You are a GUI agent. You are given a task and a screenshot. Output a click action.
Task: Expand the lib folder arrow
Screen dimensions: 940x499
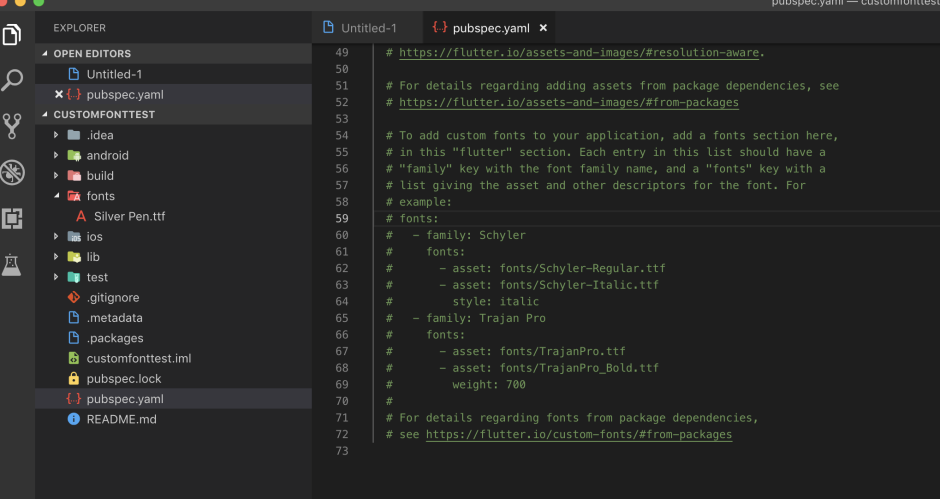[x=56, y=257]
